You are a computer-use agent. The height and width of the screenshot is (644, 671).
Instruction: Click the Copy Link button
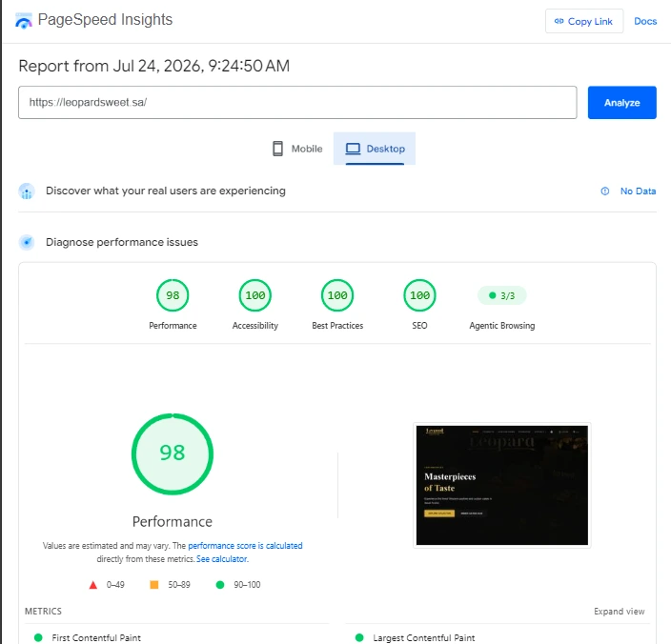point(583,21)
